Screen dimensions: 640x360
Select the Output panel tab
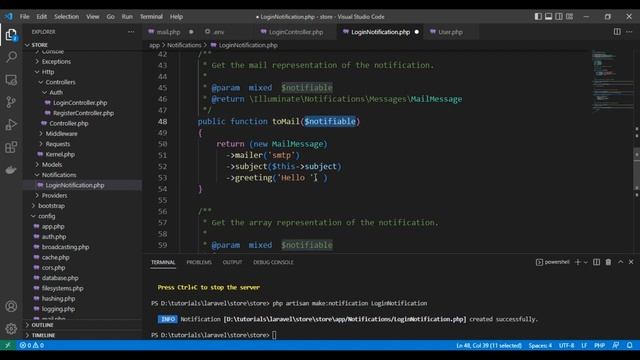pyautogui.click(x=232, y=262)
